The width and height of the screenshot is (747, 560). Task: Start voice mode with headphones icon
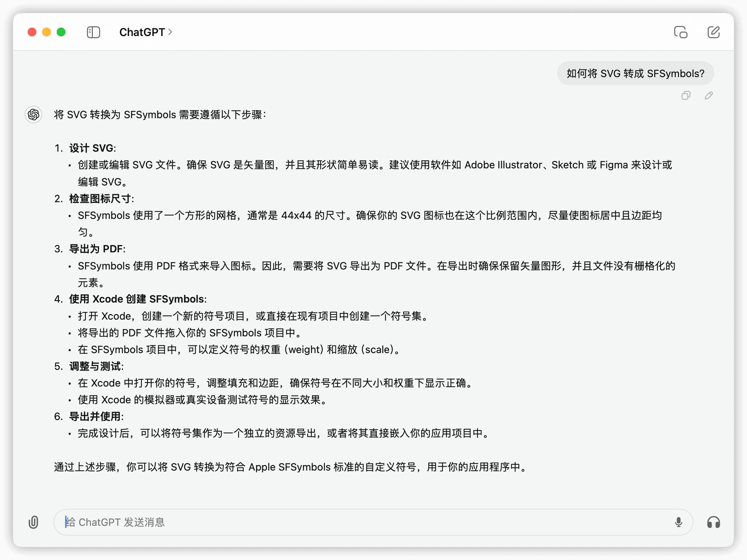coord(713,522)
